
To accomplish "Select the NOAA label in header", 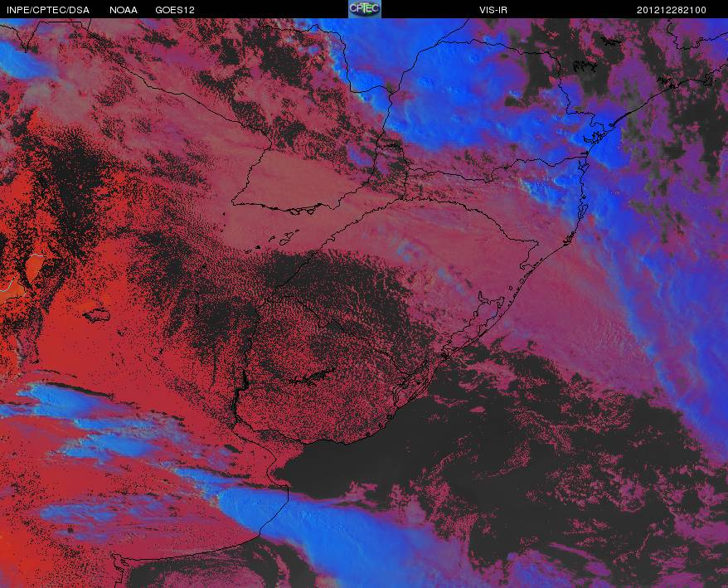I will click(x=124, y=10).
